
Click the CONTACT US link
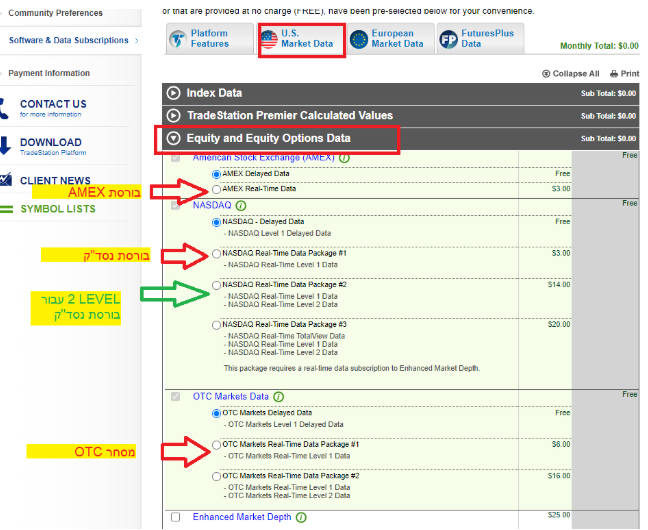click(x=53, y=104)
